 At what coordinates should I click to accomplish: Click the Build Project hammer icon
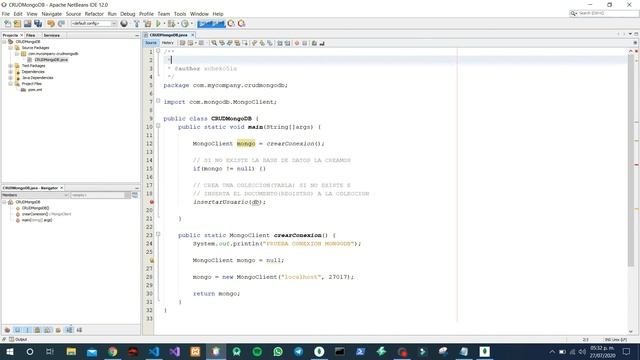click(x=137, y=24)
